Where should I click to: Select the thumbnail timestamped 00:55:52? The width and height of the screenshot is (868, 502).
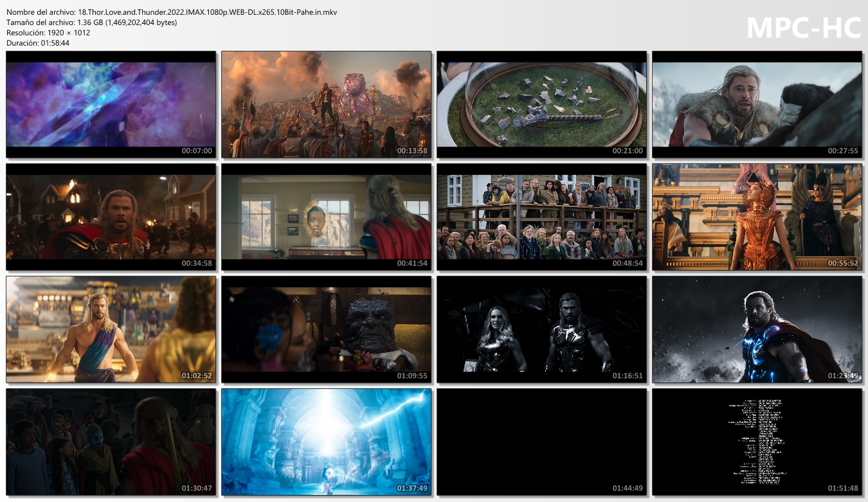pyautogui.click(x=757, y=217)
